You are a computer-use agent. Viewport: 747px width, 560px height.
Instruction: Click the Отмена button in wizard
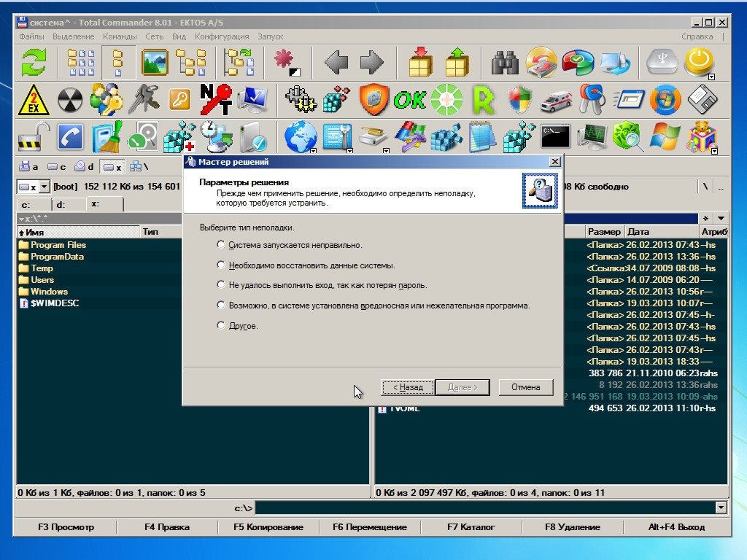pos(525,387)
